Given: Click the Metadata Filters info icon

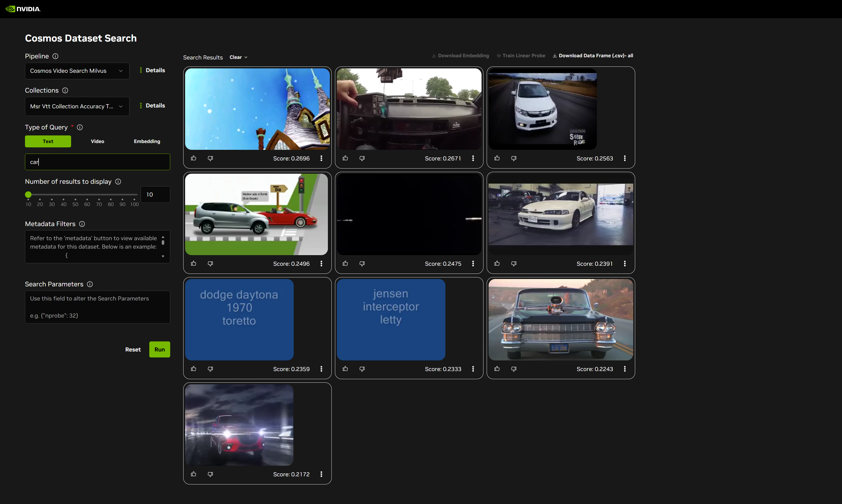Looking at the screenshot, I should [82, 224].
